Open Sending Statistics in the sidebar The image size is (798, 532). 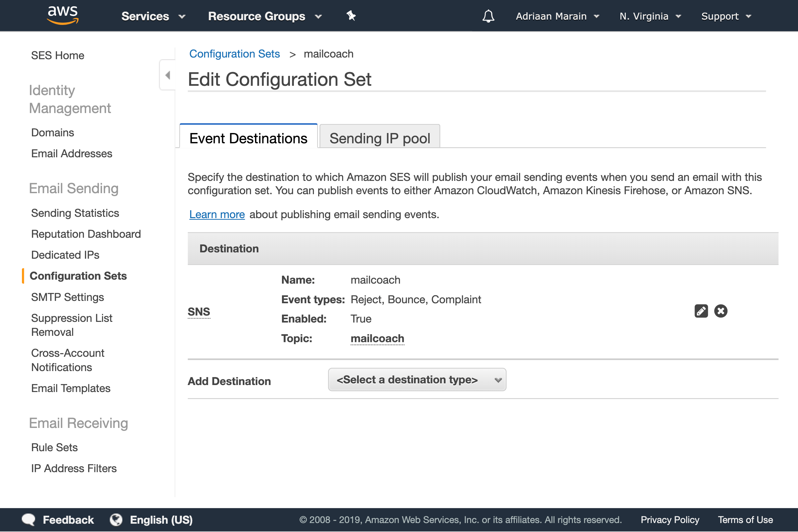(75, 213)
